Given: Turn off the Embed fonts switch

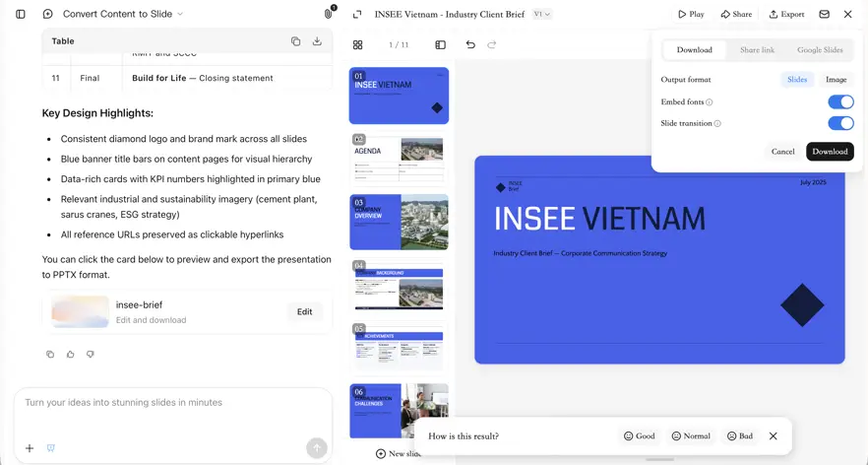Looking at the screenshot, I should (x=840, y=102).
